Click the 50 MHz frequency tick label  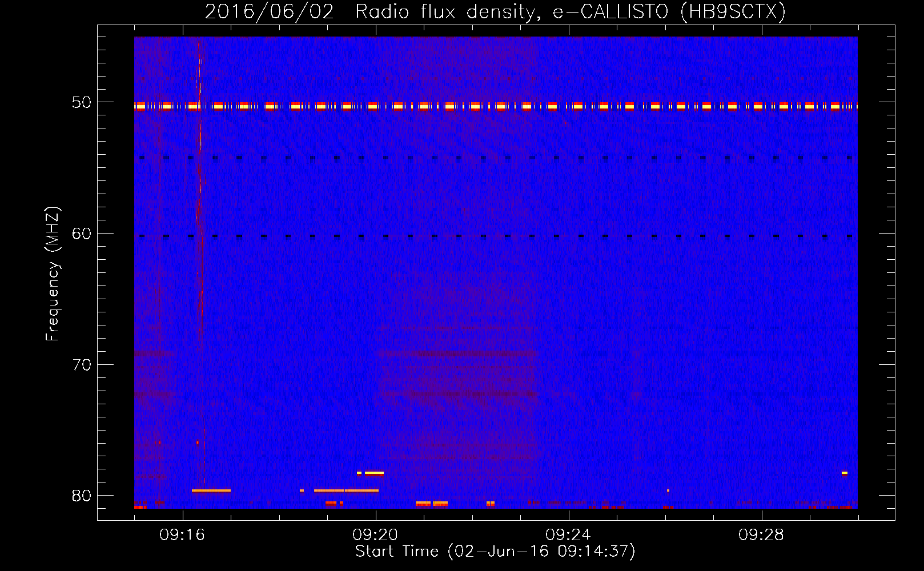point(81,103)
